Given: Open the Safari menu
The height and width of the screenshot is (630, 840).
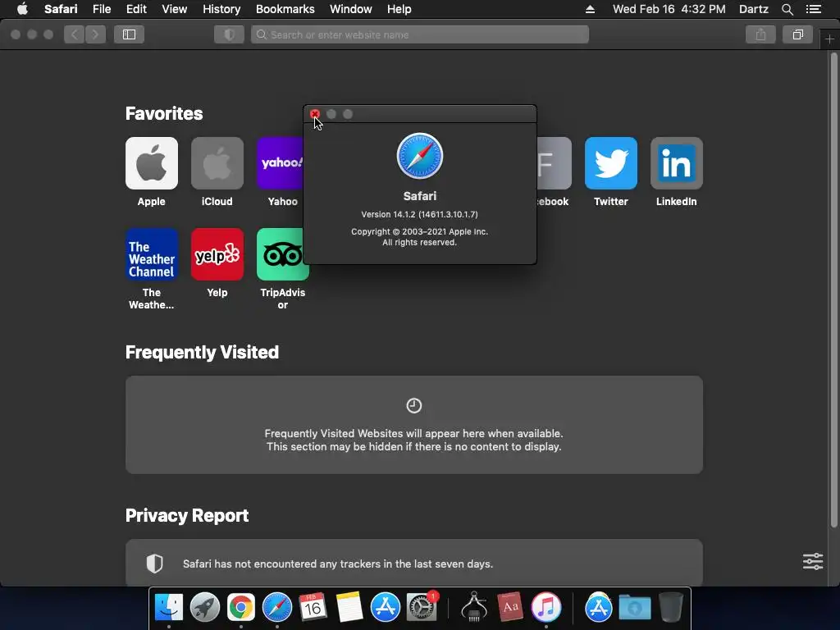Looking at the screenshot, I should click(61, 9).
